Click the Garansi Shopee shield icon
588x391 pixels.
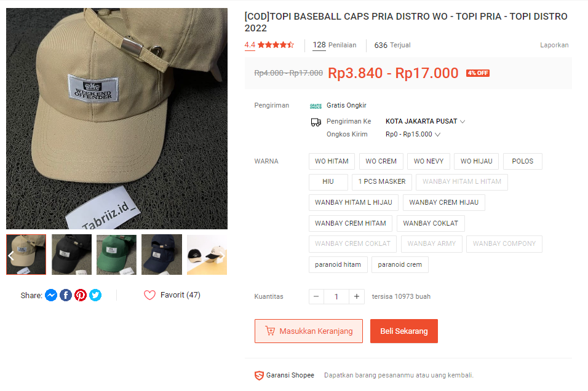259,375
